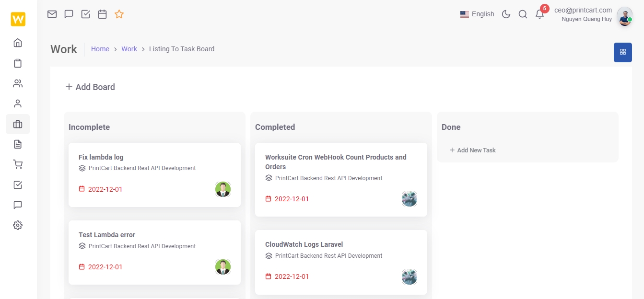644x299 pixels.
Task: Click assignee avatar on Test Lambda error card
Action: [x=223, y=267]
